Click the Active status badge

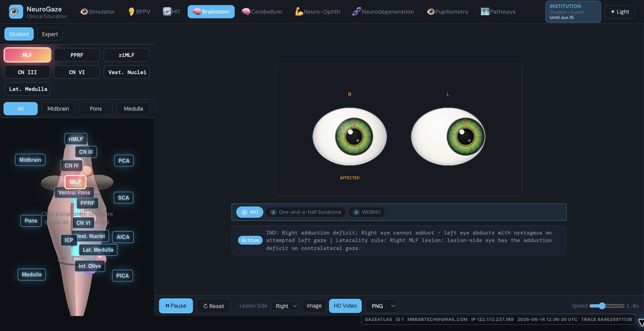[x=250, y=240]
